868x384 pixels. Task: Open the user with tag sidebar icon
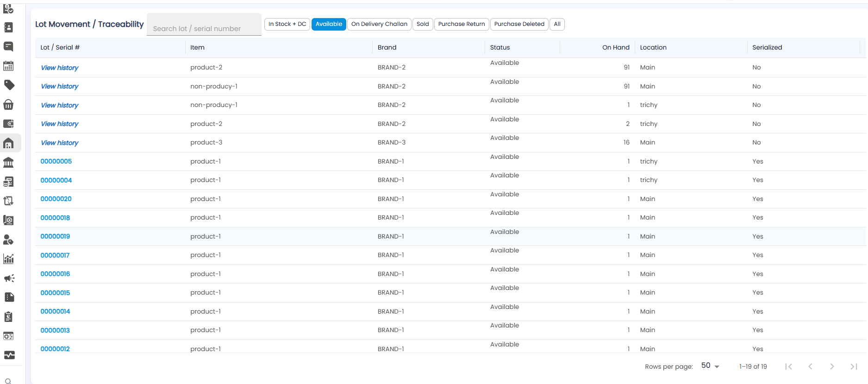click(x=8, y=239)
